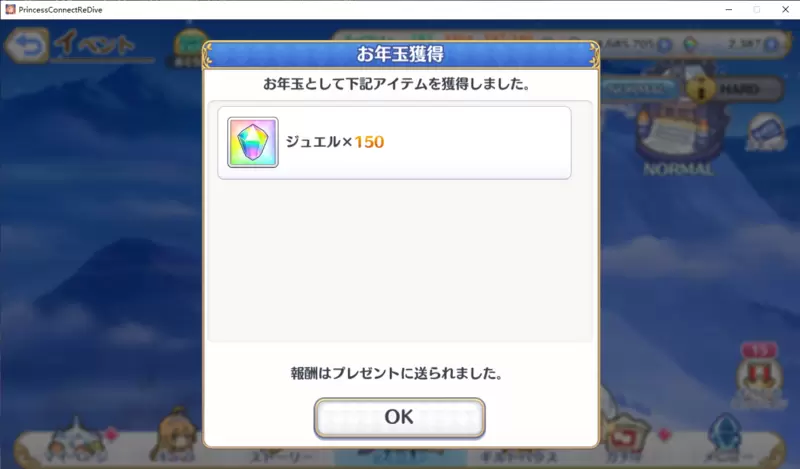This screenshot has height=469, width=800.
Task: Tap the plus icon to add jewels
Action: pos(771,44)
